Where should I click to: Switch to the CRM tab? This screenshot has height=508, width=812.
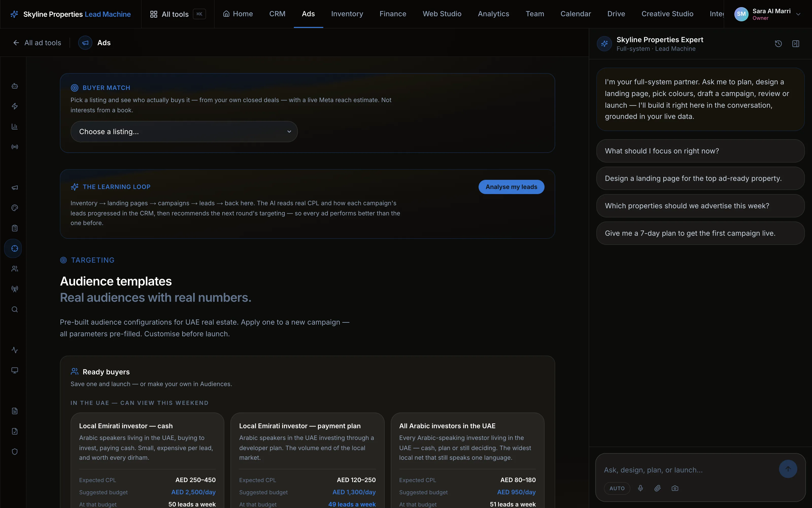[277, 14]
